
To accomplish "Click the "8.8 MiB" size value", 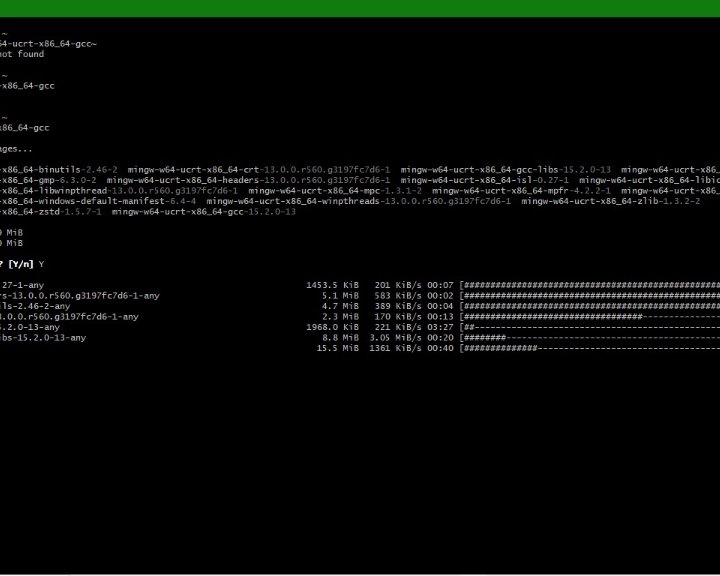I will pyautogui.click(x=340, y=338).
